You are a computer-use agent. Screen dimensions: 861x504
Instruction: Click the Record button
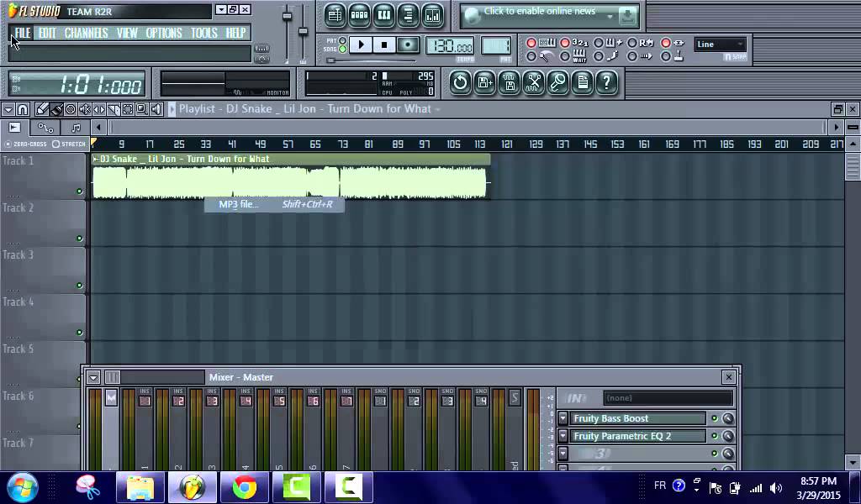pos(408,45)
